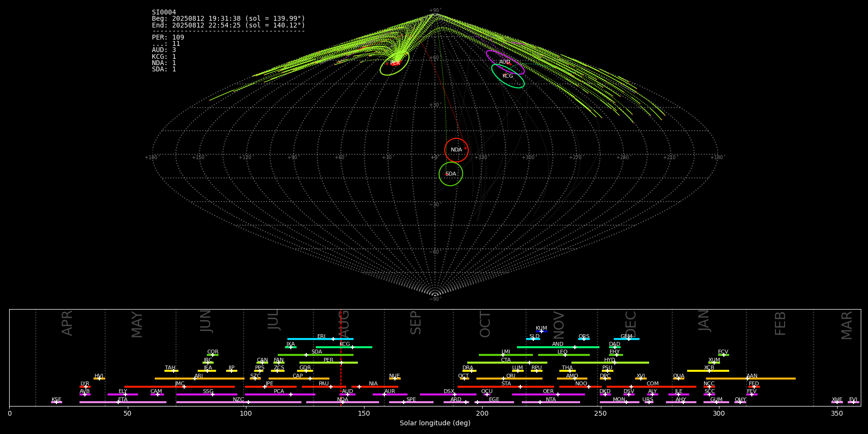Select the ETA shower activity bar
This screenshot has height=434, width=868.
coord(123,402)
